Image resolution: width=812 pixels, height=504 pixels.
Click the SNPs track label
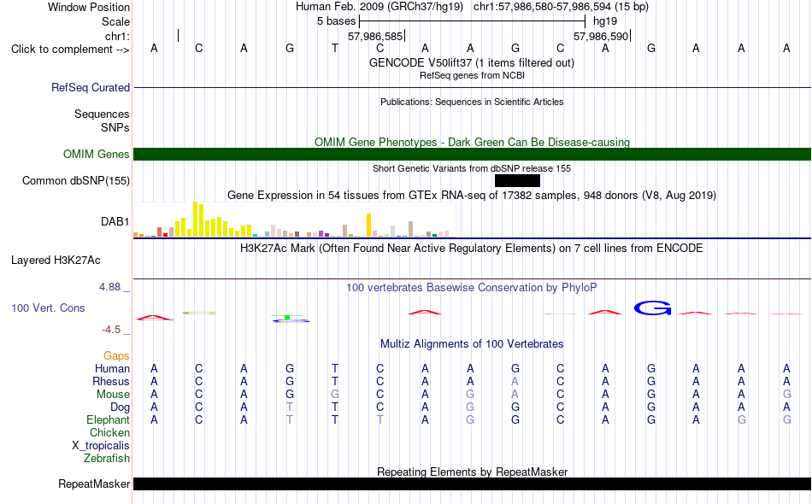tap(115, 127)
